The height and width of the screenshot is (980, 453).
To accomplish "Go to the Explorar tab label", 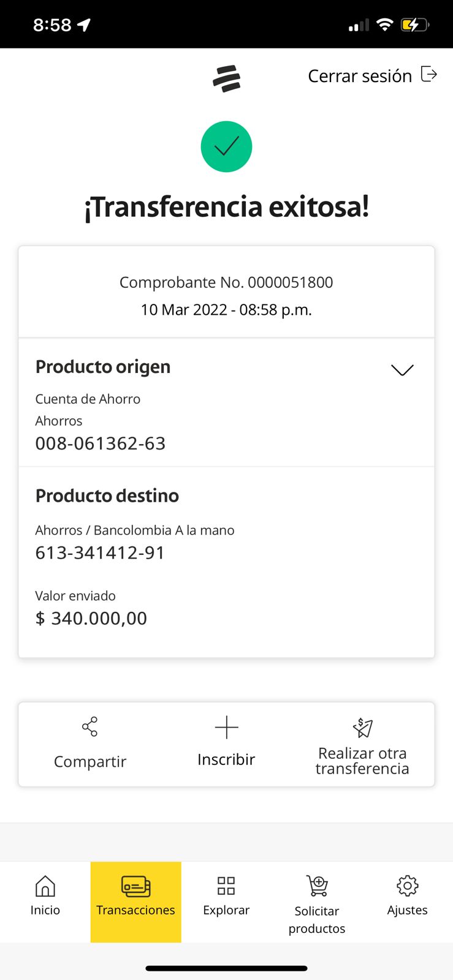I will coord(226,910).
